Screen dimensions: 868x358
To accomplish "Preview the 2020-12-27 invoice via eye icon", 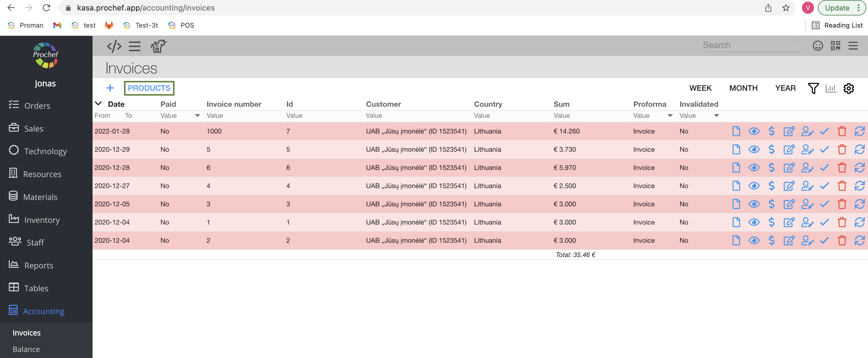I will [754, 186].
